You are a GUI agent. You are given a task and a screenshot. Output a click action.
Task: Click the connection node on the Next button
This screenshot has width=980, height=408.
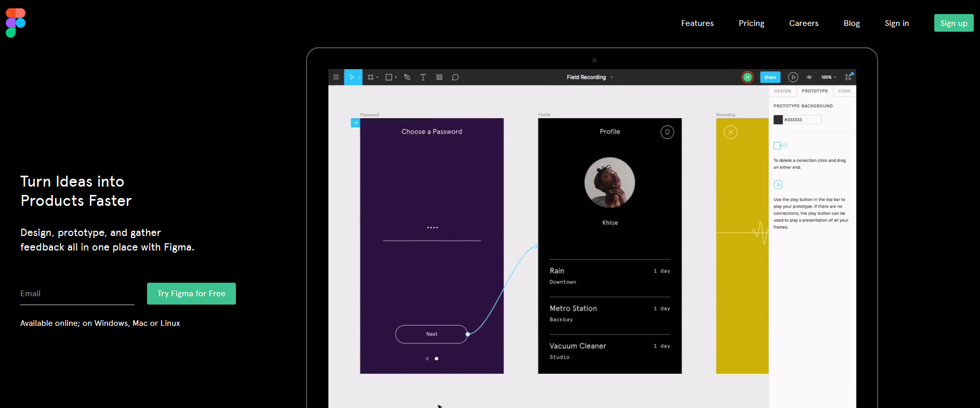click(x=468, y=334)
